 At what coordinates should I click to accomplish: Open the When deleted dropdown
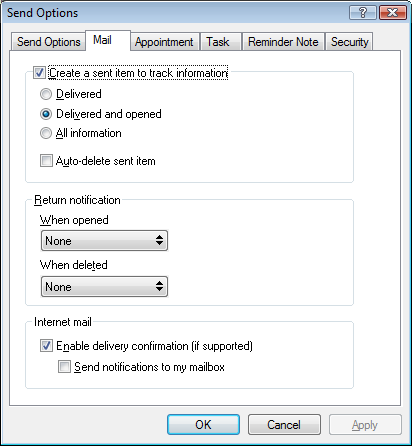104,286
